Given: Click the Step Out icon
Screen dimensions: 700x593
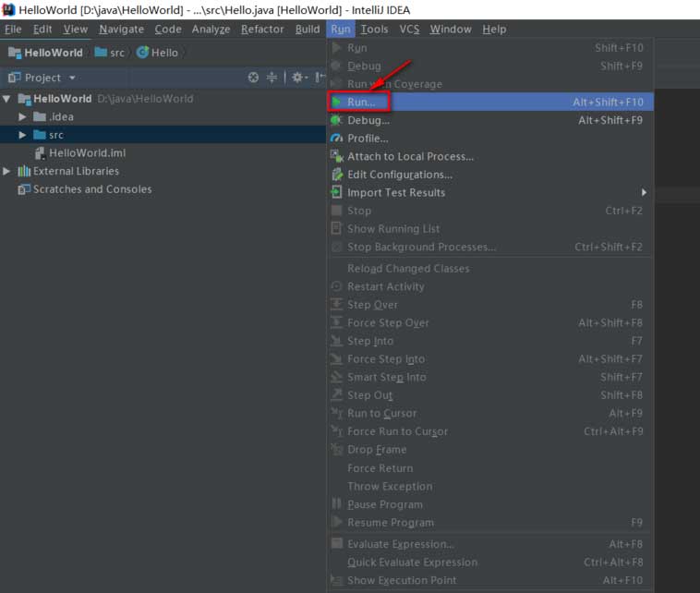Looking at the screenshot, I should click(336, 394).
